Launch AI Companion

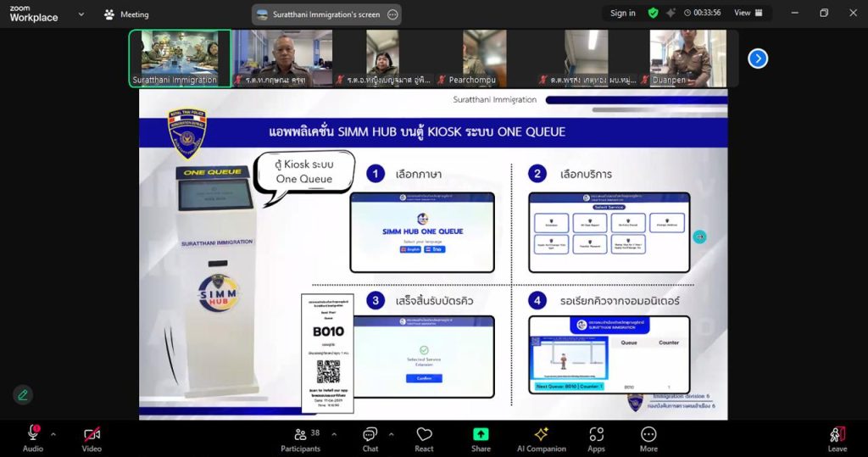(541, 437)
